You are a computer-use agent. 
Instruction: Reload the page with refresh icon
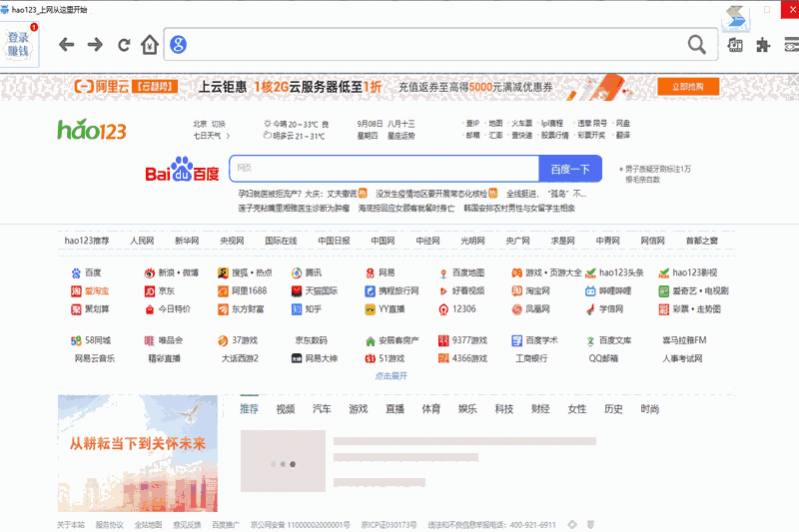[124, 45]
